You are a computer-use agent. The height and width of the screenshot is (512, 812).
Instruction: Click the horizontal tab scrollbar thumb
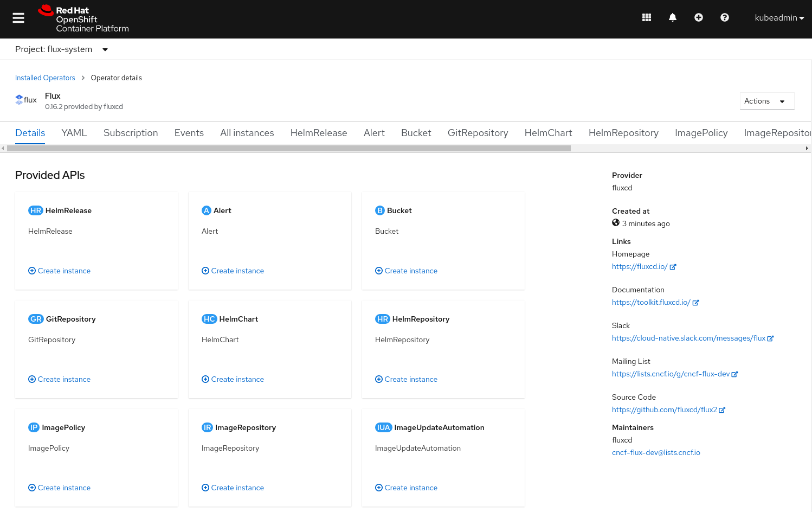[x=287, y=148]
